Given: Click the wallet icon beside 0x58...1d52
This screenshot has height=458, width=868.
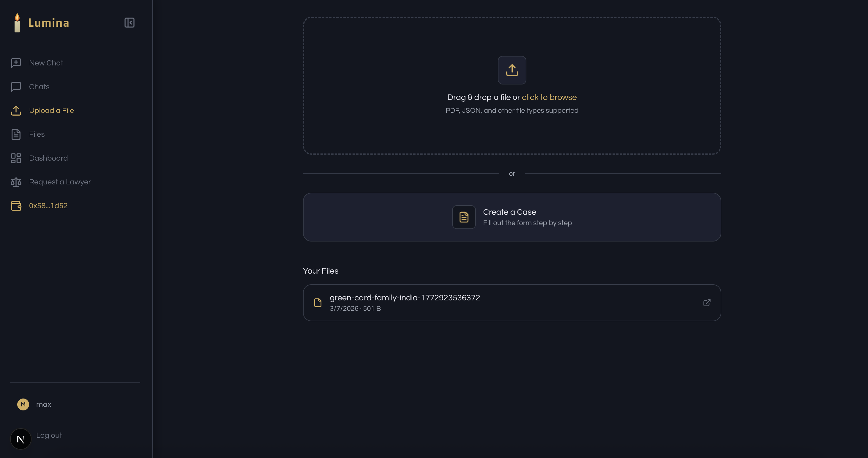Looking at the screenshot, I should pos(16,206).
